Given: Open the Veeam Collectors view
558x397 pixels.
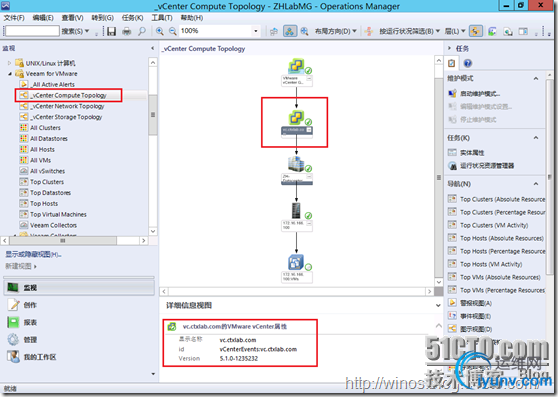Looking at the screenshot, I should click(x=53, y=225).
